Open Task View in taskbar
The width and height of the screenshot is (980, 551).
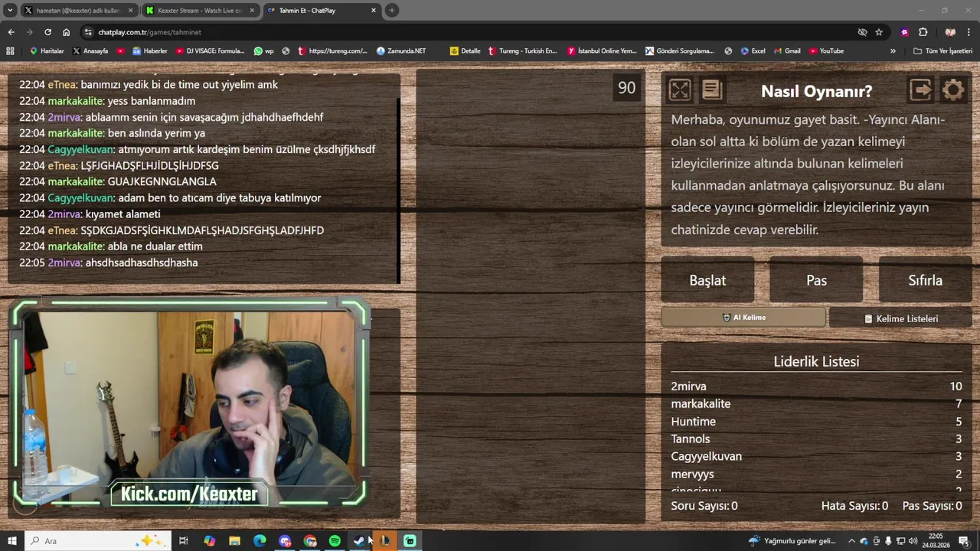[x=184, y=541]
